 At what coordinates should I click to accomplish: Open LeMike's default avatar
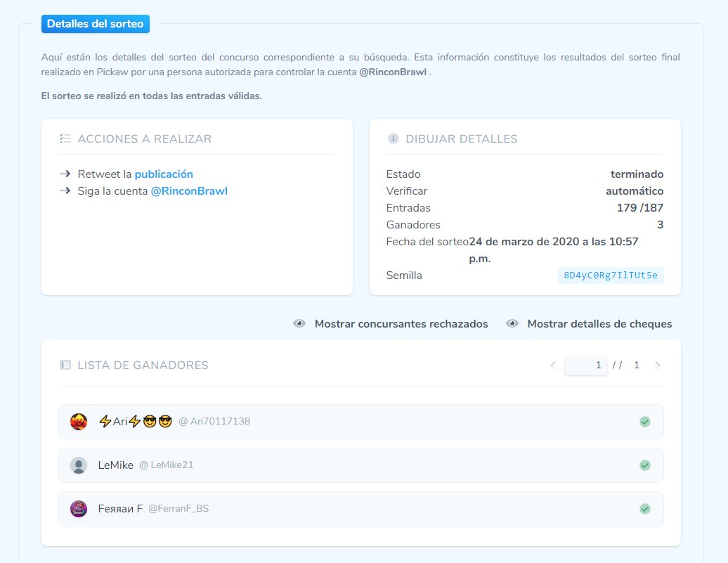(79, 465)
